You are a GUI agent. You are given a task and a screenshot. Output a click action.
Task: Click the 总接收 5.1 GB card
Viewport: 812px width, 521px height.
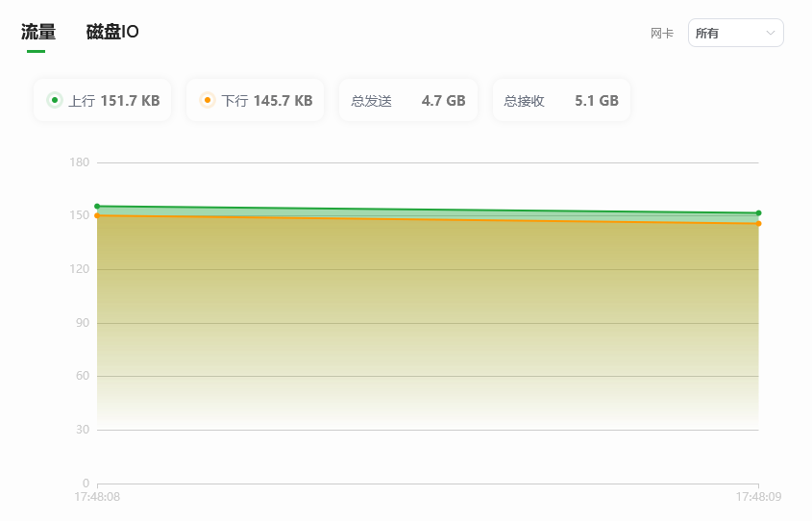pos(561,101)
